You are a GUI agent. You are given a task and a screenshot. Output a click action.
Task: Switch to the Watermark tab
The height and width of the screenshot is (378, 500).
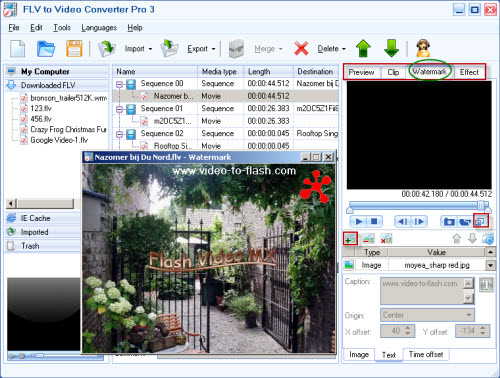pos(430,71)
